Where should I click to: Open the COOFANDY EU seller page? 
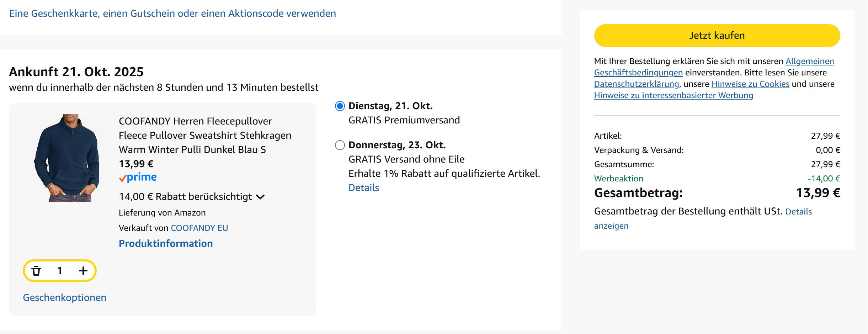pos(200,228)
